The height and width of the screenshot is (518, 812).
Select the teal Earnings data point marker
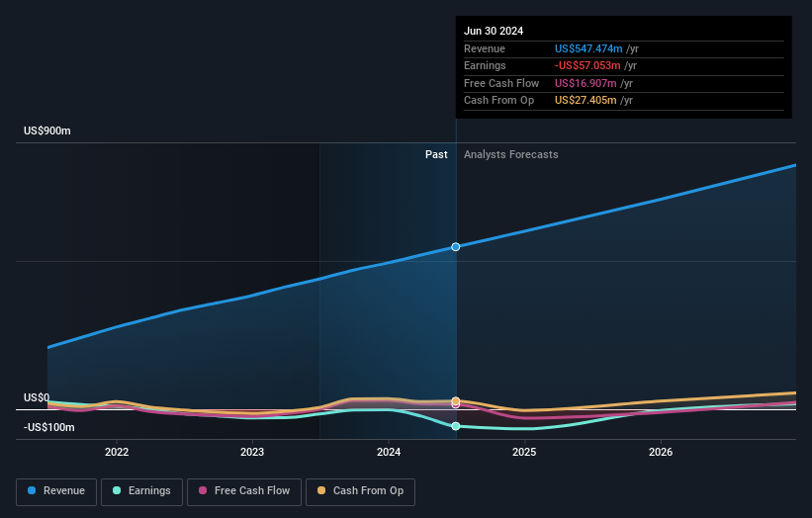456,426
